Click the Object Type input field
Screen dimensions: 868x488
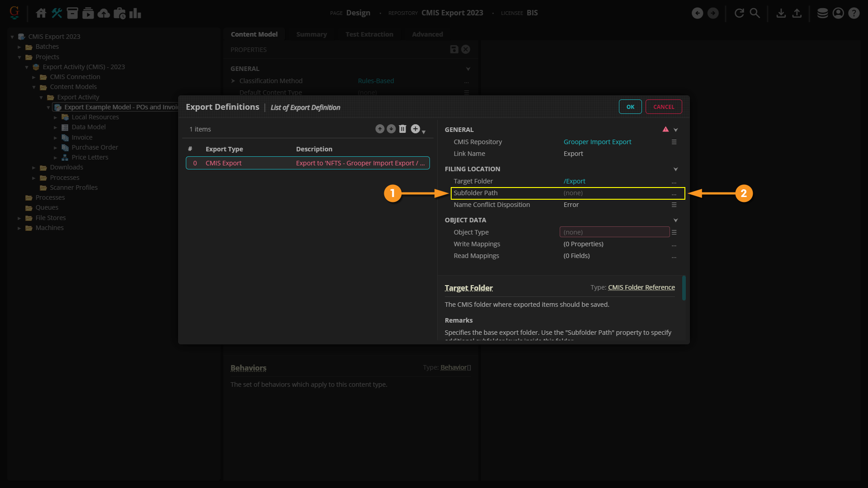point(614,232)
